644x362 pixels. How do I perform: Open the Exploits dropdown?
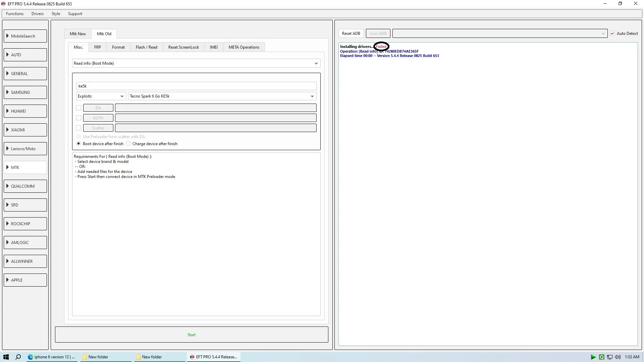click(101, 96)
